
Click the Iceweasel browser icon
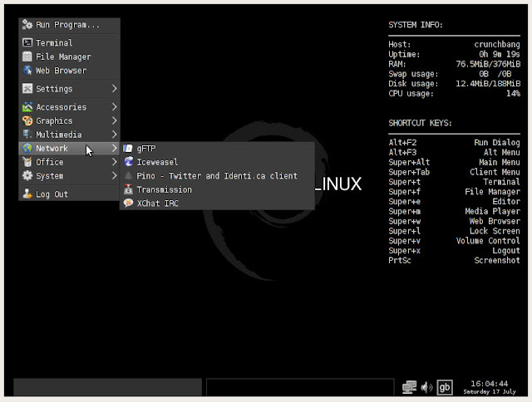128,162
